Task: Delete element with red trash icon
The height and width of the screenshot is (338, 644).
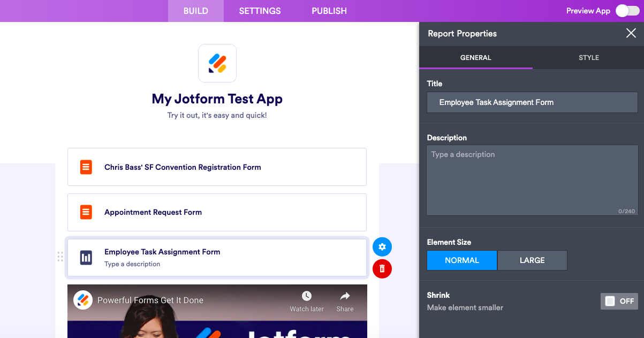Action: (x=382, y=268)
